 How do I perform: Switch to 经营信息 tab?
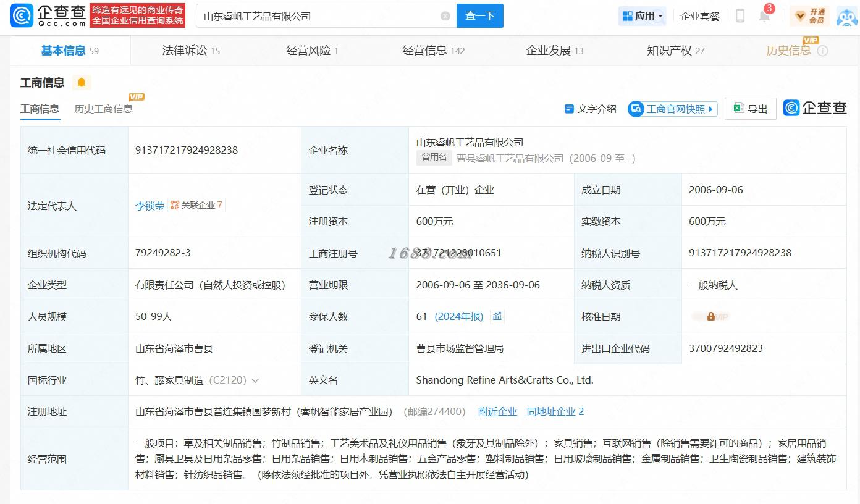(x=433, y=51)
